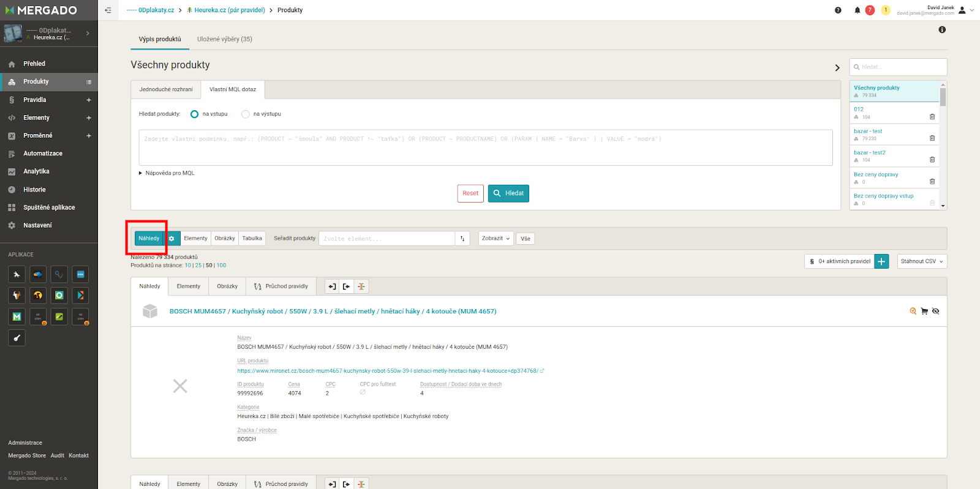Collapse the saved selections panel arrow
Image resolution: width=980 pixels, height=489 pixels.
[x=837, y=67]
